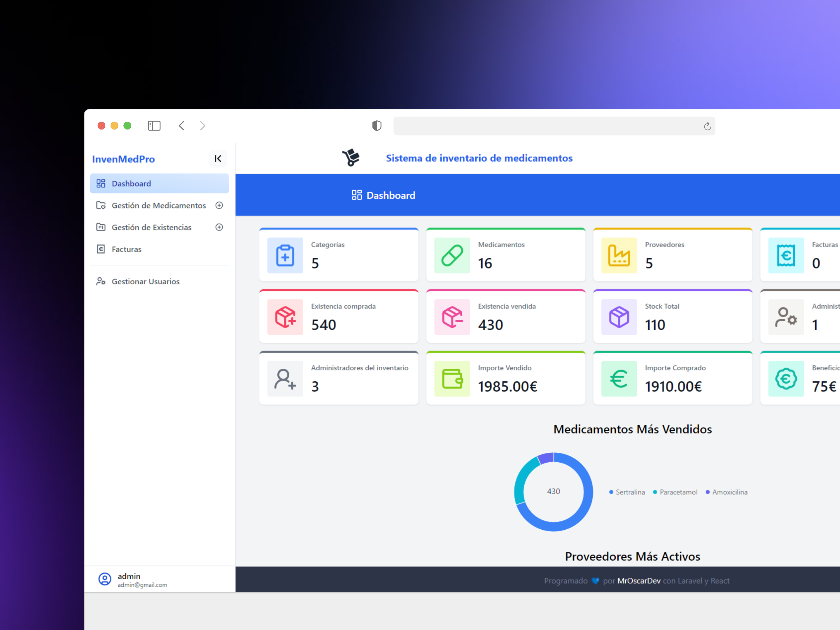840x630 pixels.
Task: Click the Gestión de Existencias folder icon
Action: click(x=101, y=227)
